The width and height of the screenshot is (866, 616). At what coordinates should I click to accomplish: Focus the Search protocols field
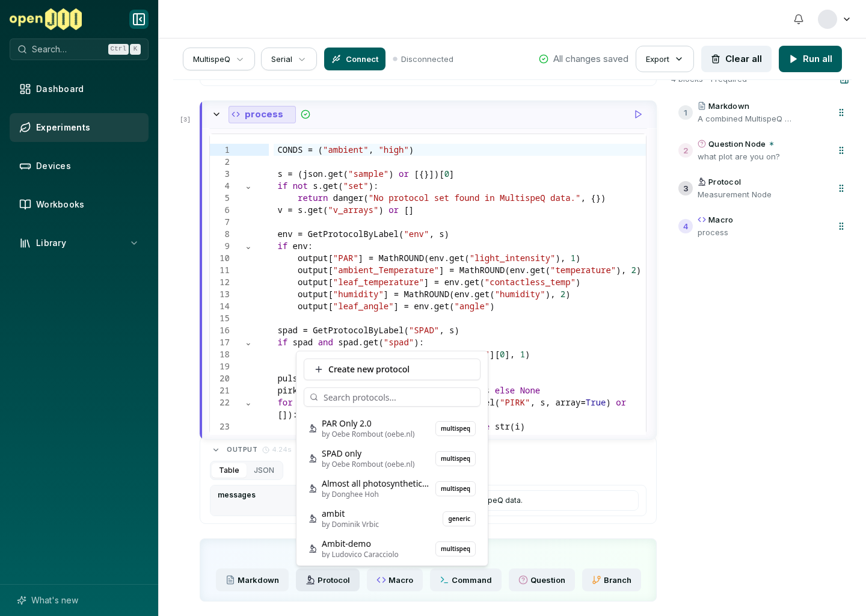[392, 397]
